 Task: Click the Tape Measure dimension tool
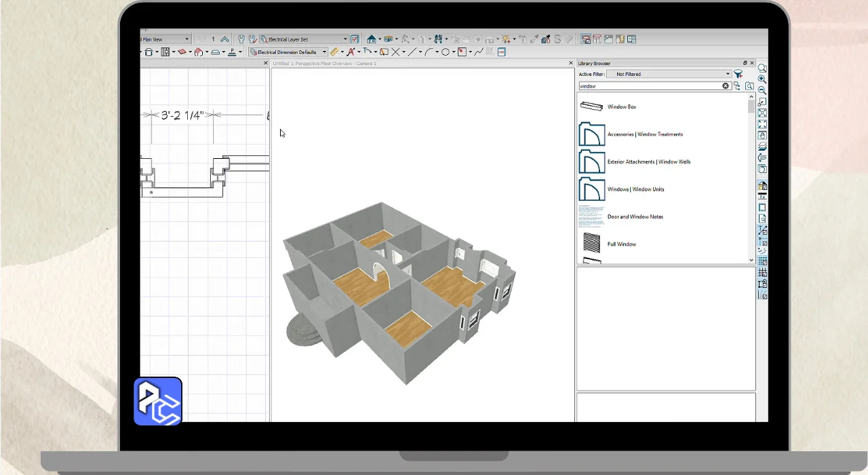click(334, 52)
